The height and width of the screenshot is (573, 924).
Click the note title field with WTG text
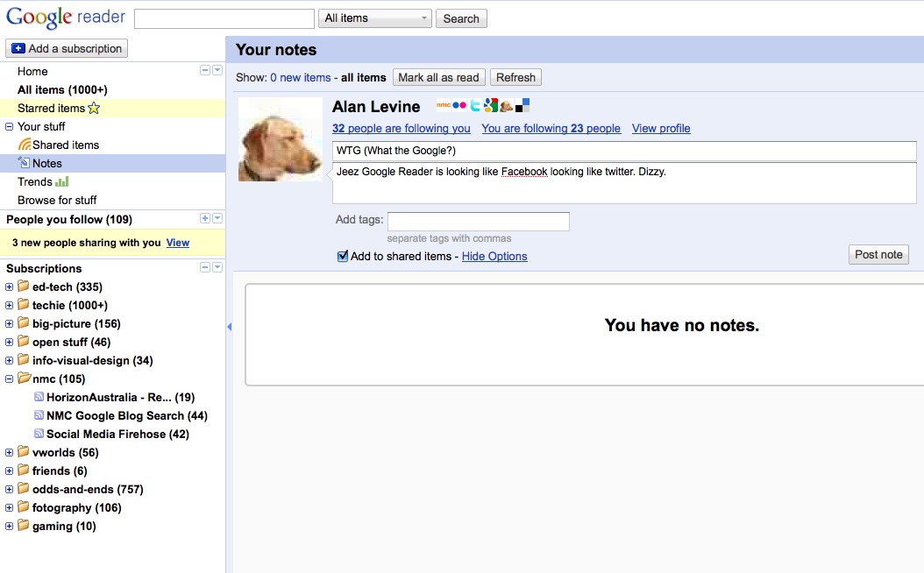click(625, 151)
